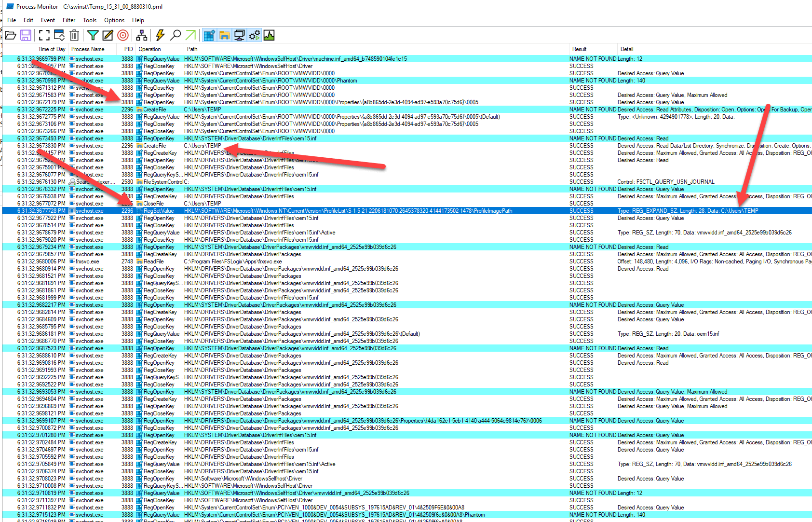Click the Offset: 148,480 detail cell
This screenshot has height=522, width=812.
714,261
